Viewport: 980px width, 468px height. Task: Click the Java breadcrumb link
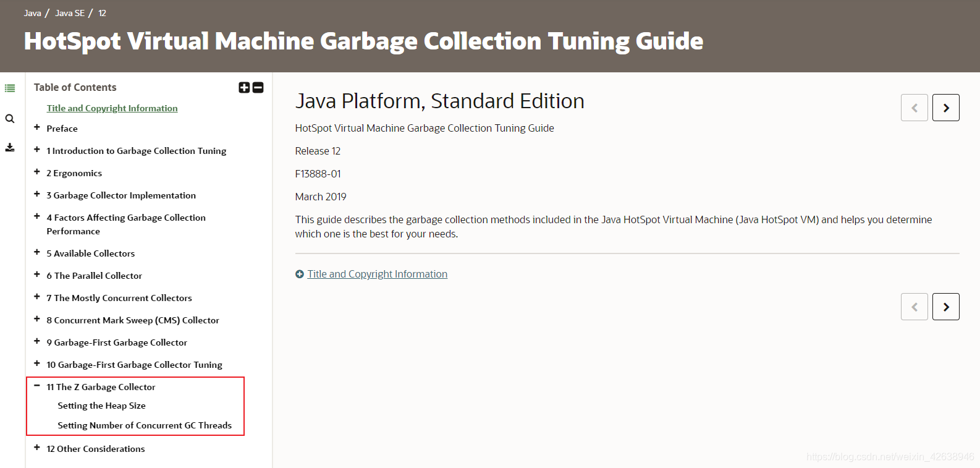pyautogui.click(x=33, y=13)
